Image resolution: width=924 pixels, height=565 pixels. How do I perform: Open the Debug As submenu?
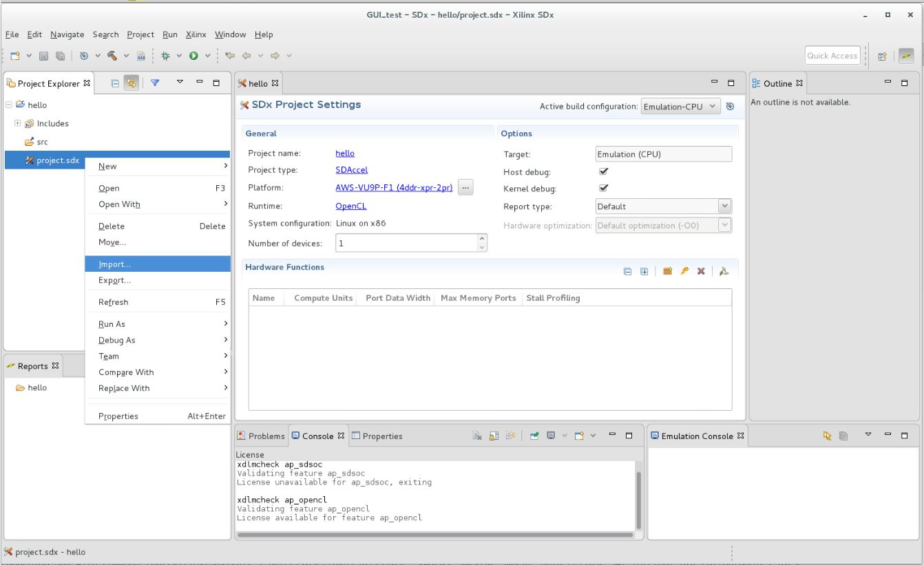(158, 340)
